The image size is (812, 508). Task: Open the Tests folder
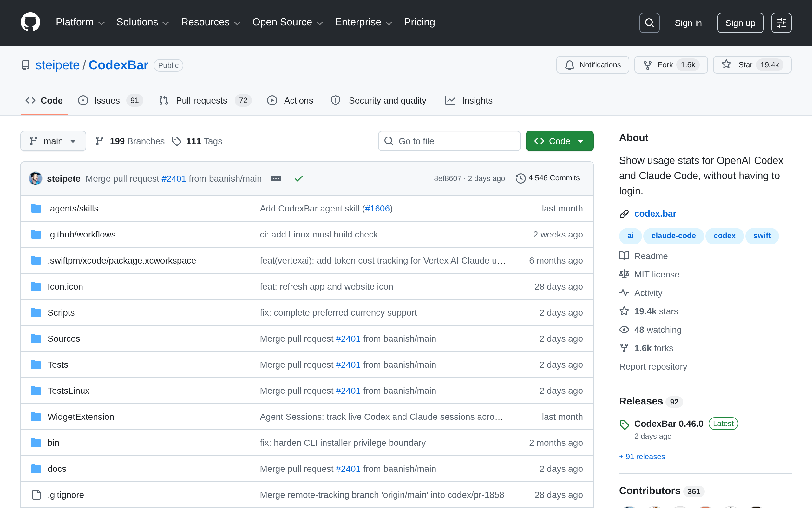(58, 364)
